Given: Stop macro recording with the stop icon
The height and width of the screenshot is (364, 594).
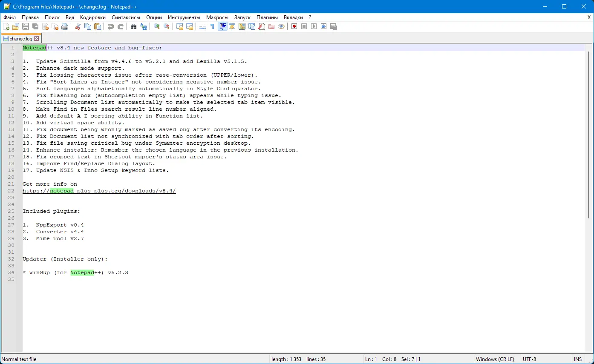Looking at the screenshot, I should [304, 26].
